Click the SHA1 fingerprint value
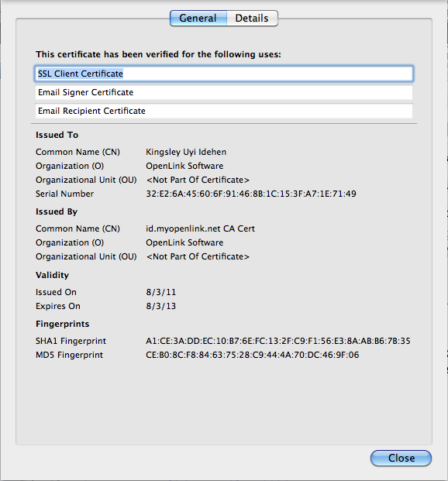This screenshot has height=481, width=448. click(278, 341)
